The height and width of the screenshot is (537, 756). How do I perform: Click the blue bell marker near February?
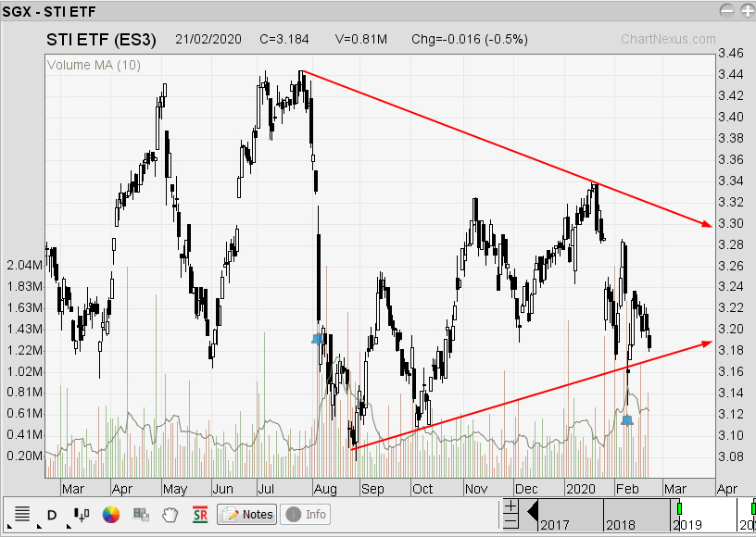[x=627, y=420]
